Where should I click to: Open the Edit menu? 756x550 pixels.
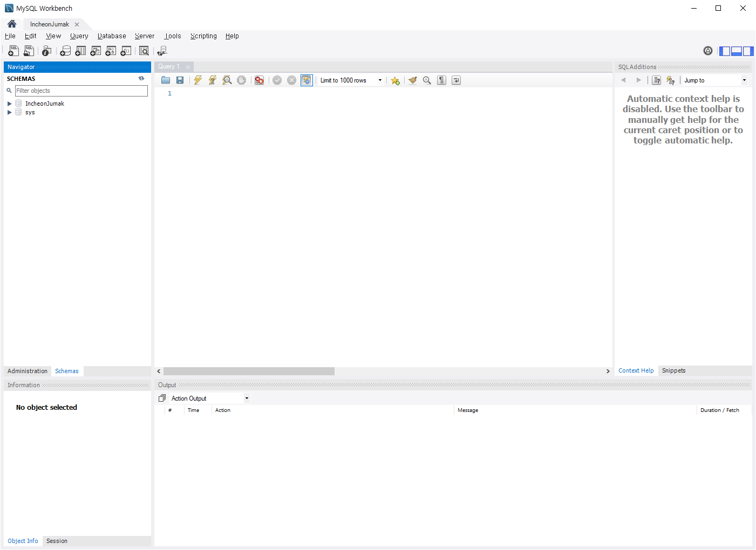tap(31, 36)
